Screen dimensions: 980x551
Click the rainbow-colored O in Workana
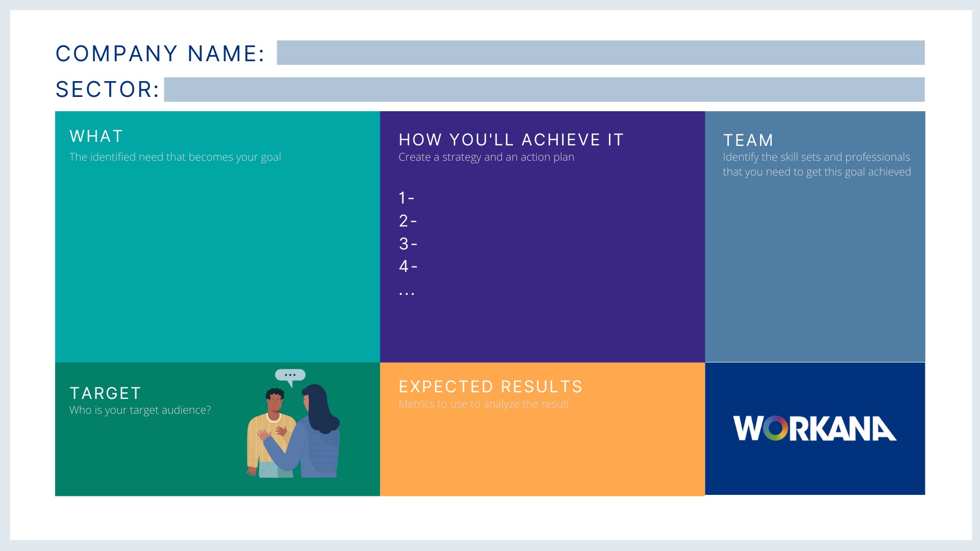point(775,429)
